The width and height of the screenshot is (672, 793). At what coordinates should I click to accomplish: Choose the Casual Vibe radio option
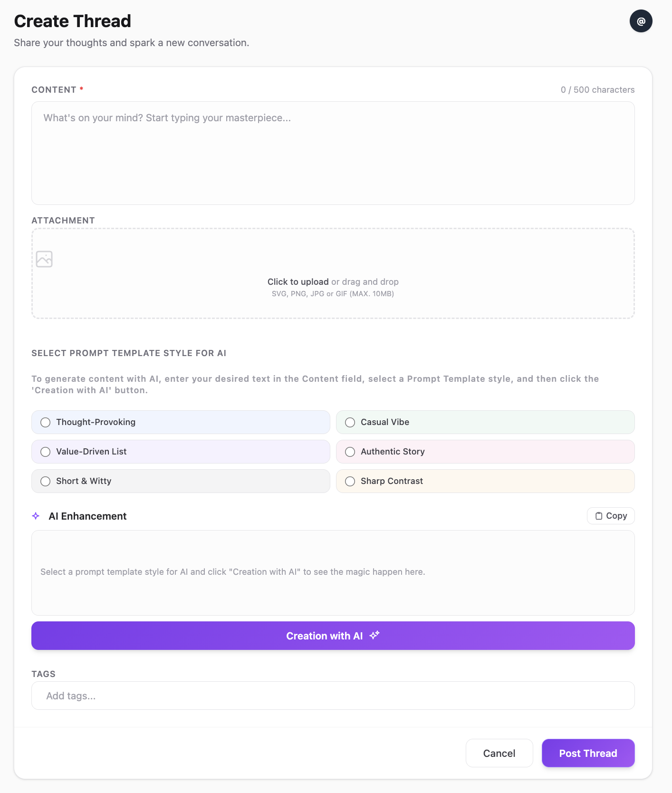(350, 422)
